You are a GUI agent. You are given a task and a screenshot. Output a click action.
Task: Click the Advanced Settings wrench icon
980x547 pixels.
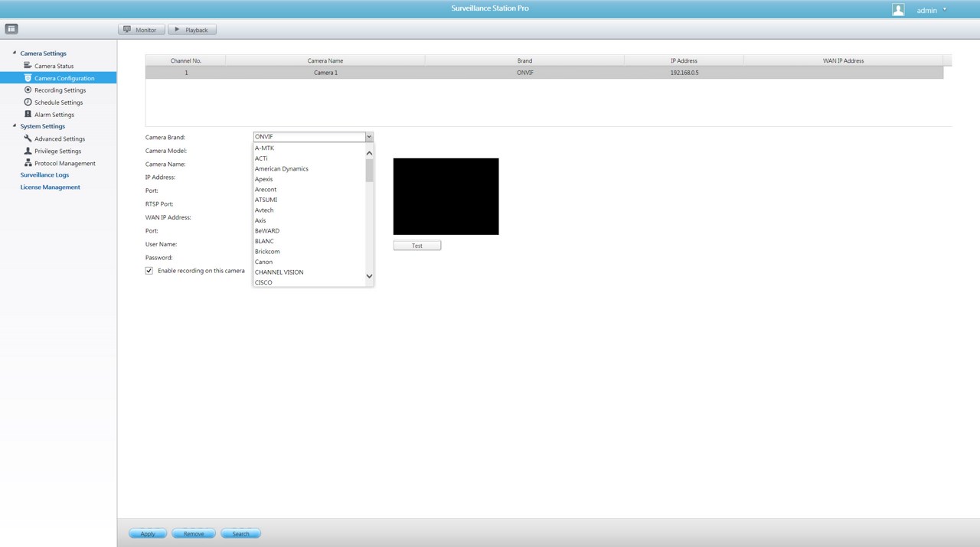click(x=28, y=138)
